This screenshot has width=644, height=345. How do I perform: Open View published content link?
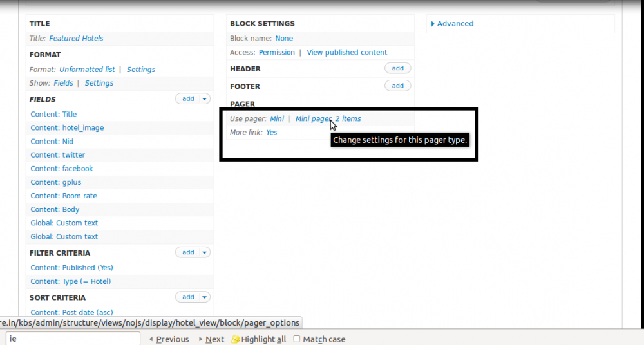coord(346,53)
